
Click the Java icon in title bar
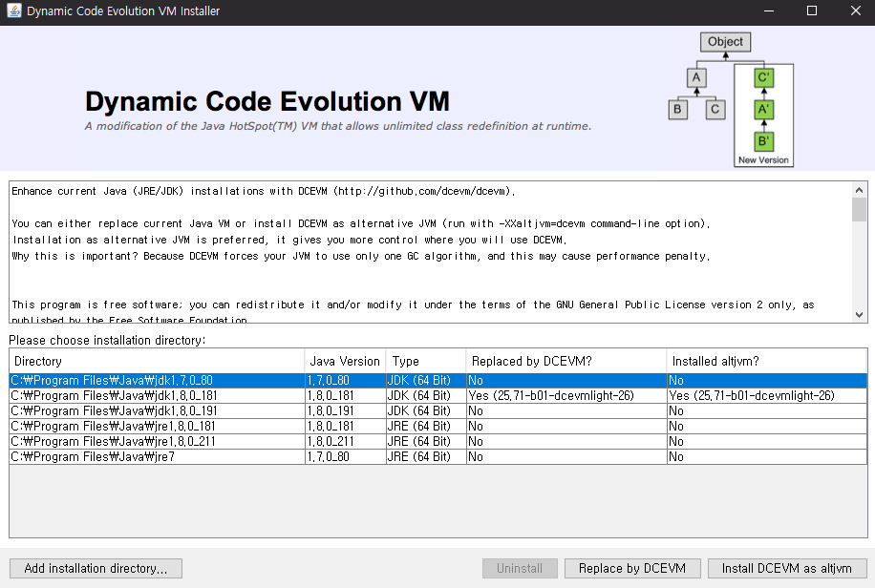[14, 10]
